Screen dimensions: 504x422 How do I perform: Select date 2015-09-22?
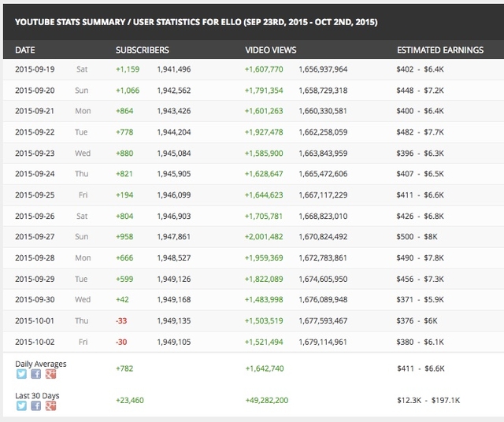click(x=35, y=132)
